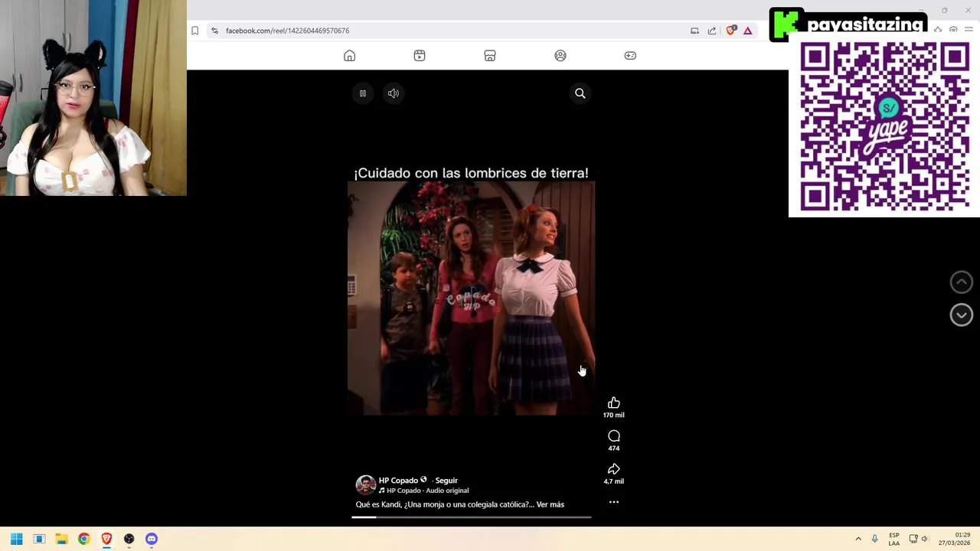
Task: Open the Groups/Profile circle icon
Action: pyautogui.click(x=560, y=56)
